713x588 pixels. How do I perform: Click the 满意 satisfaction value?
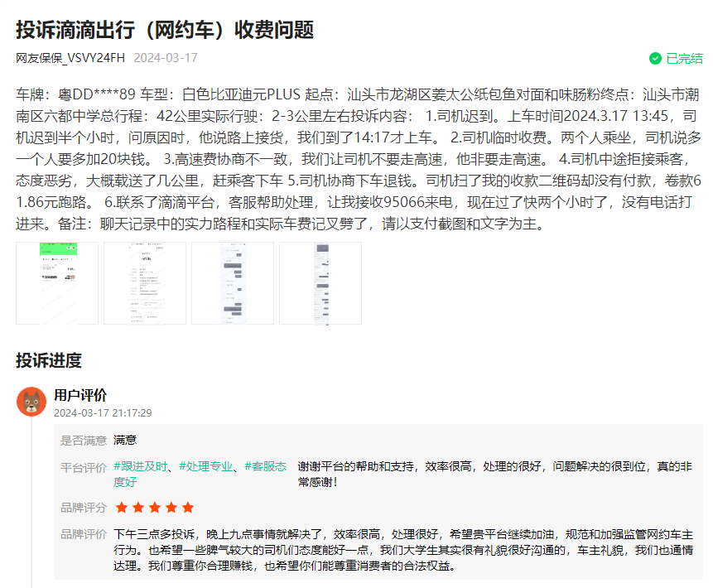click(x=125, y=440)
